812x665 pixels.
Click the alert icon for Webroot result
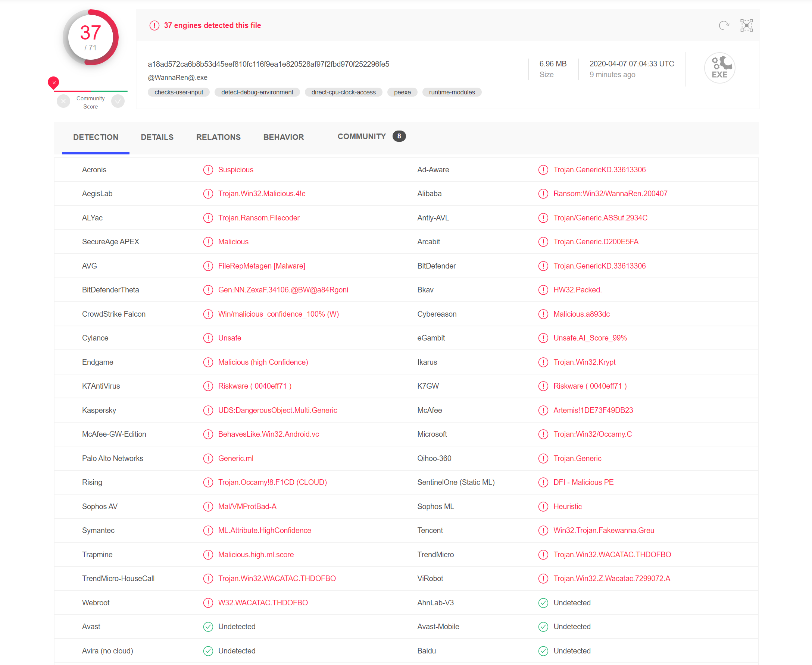point(208,603)
